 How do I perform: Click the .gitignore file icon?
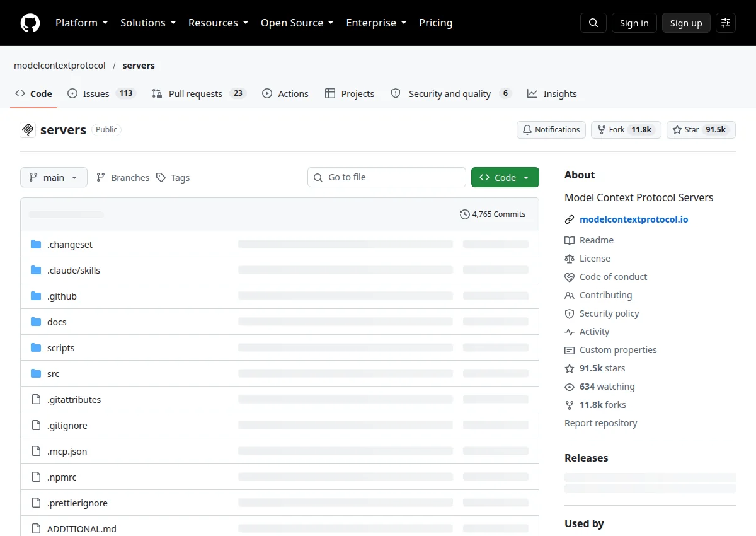[36, 426]
